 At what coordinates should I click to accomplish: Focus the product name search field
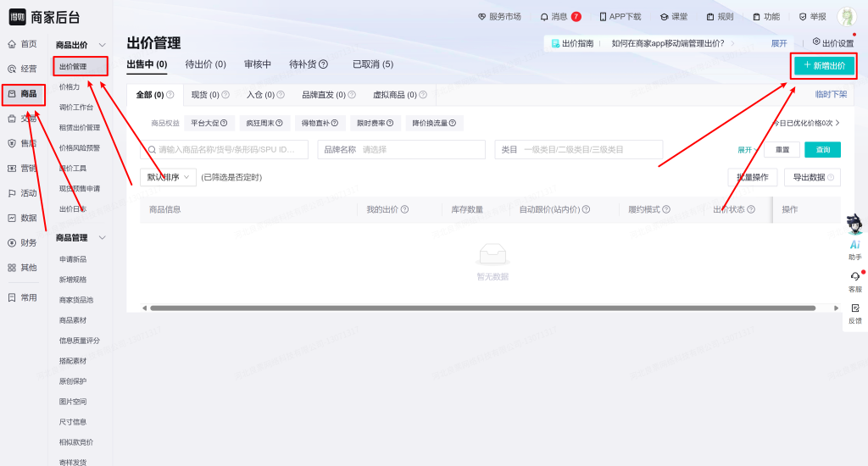224,149
